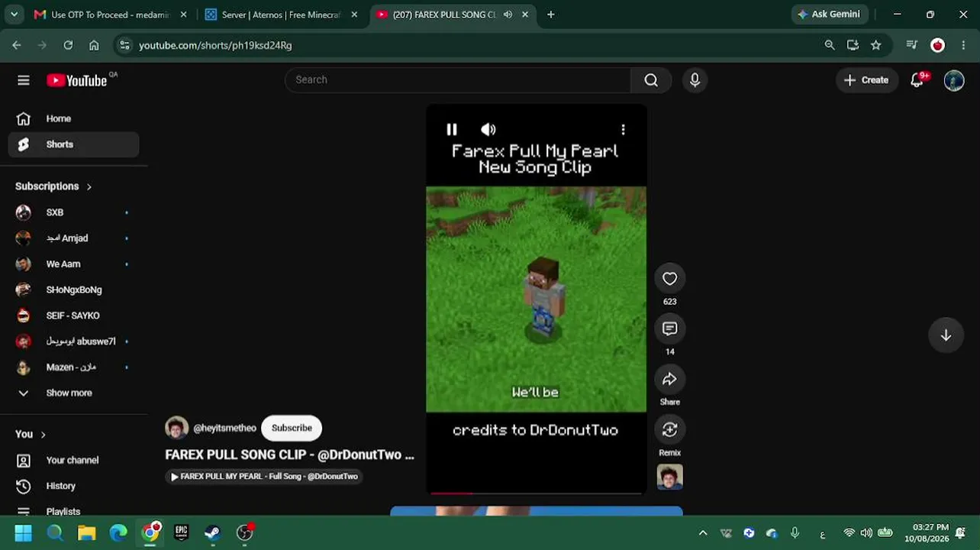Screen dimensions: 980x550
Task: Open a new browser tab
Action: [550, 15]
